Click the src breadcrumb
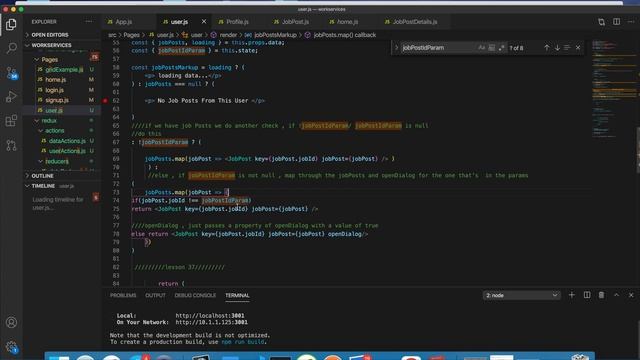 coord(112,35)
